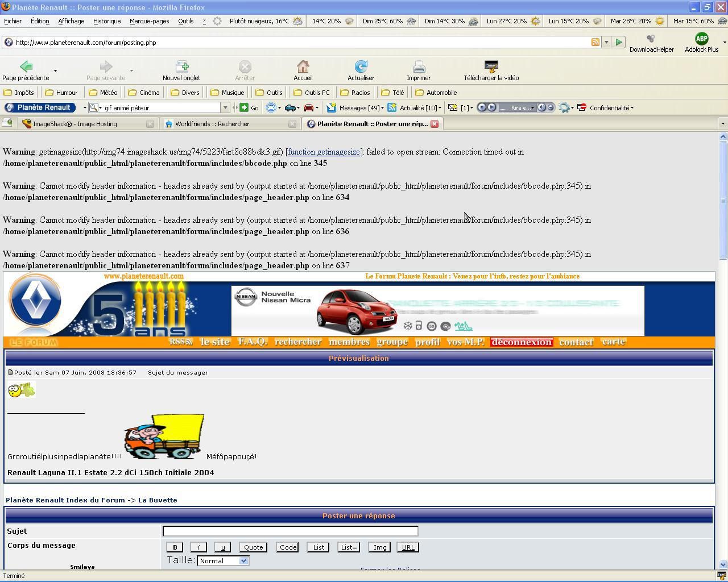
Task: Open Radios bookmark folder
Action: (x=355, y=93)
